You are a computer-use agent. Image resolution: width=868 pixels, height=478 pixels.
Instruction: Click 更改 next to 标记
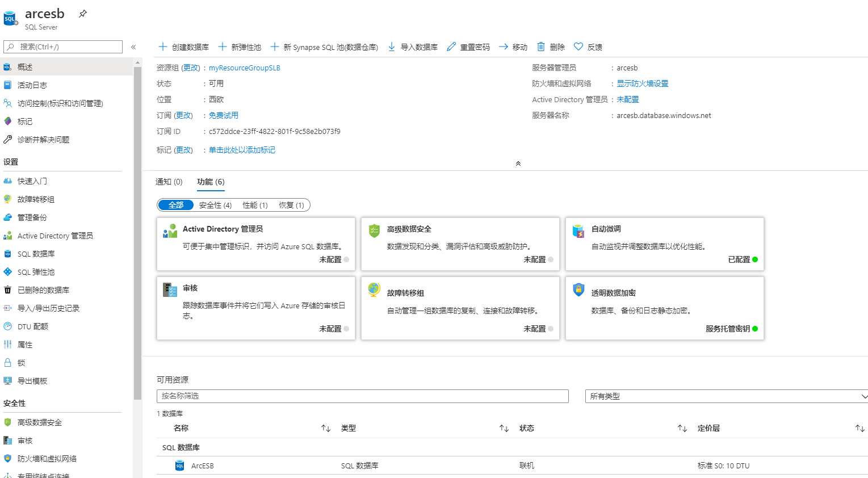point(183,150)
